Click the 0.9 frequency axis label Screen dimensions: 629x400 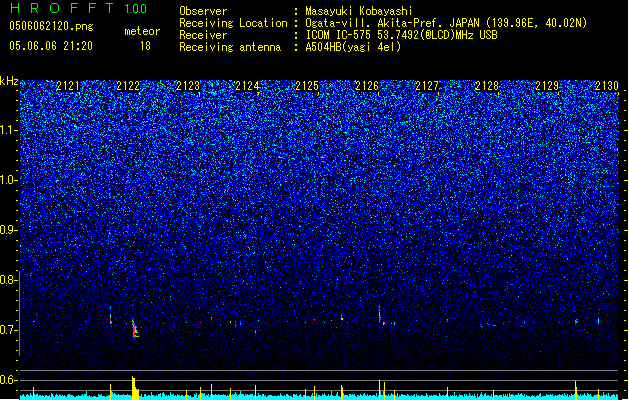click(8, 230)
